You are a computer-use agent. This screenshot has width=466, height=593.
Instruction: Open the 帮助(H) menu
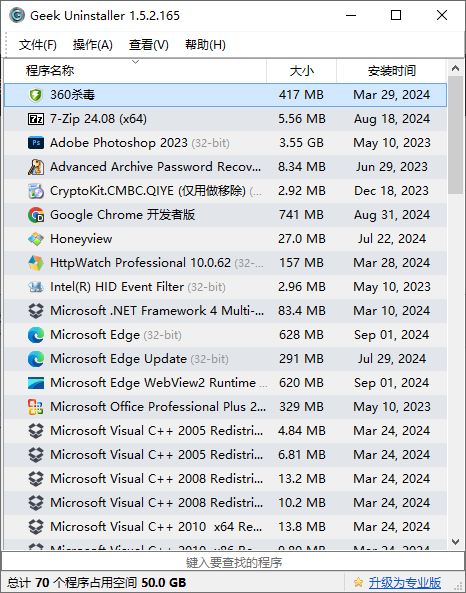[x=205, y=45]
